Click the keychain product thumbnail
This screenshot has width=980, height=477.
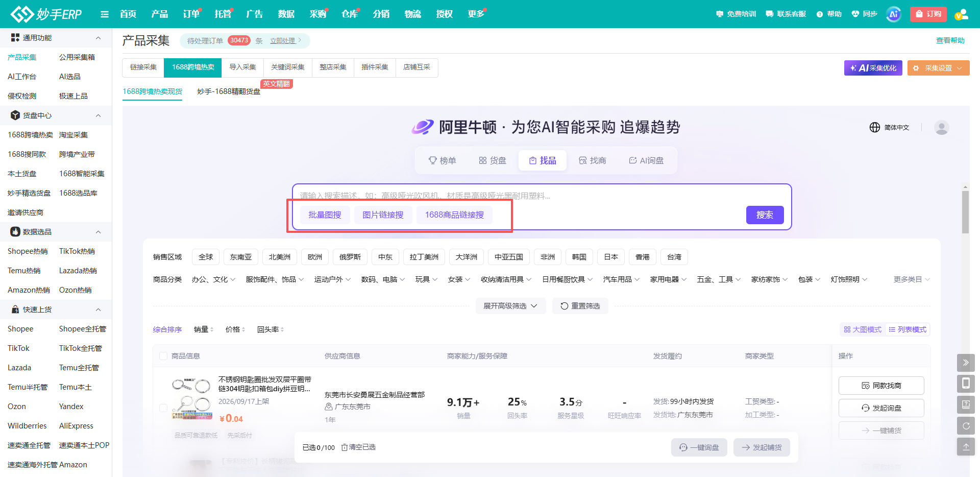[192, 399]
